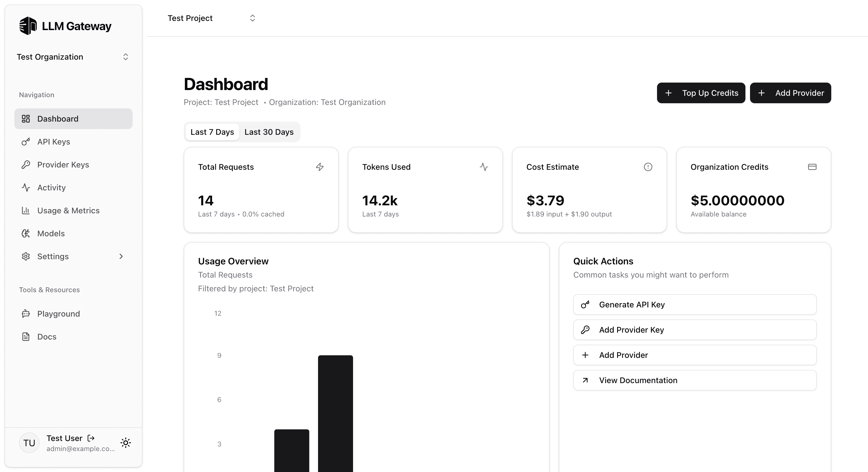Toggle light/dark theme sun icon
The height and width of the screenshot is (472, 868).
[x=126, y=443]
